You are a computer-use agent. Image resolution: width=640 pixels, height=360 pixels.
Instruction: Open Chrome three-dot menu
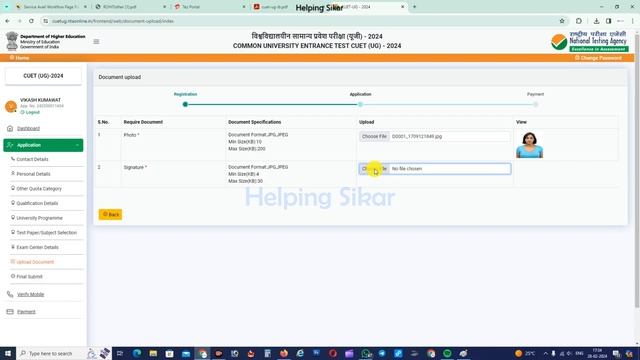click(x=632, y=21)
